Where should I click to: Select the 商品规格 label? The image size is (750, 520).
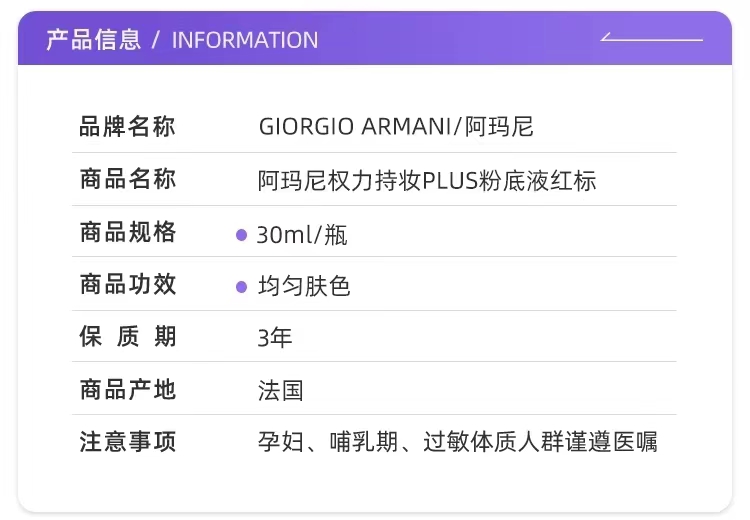tap(128, 233)
